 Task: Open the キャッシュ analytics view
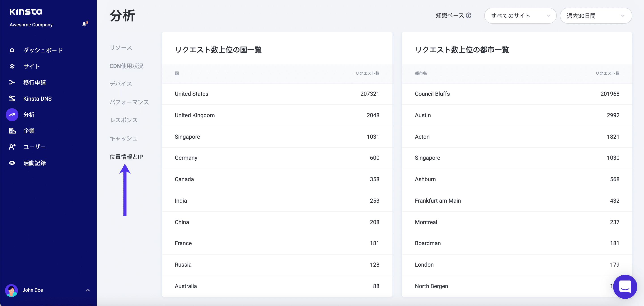[x=123, y=138]
